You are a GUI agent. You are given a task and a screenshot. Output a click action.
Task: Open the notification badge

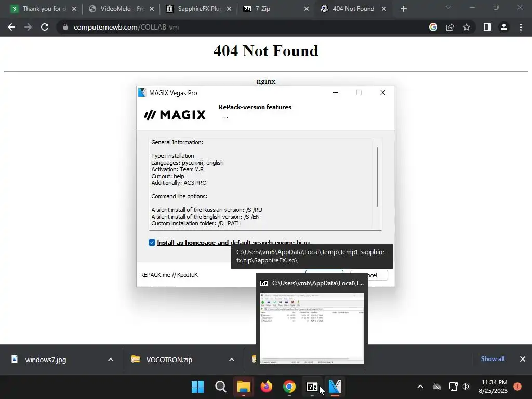tap(517, 387)
